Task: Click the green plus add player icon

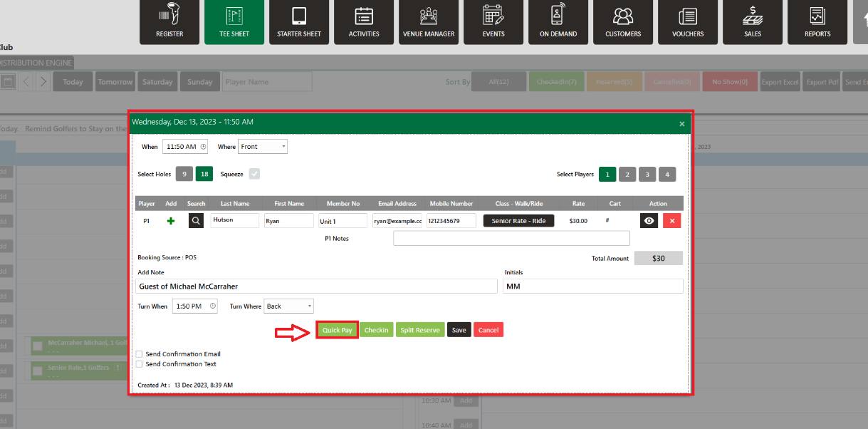Action: 171,222
